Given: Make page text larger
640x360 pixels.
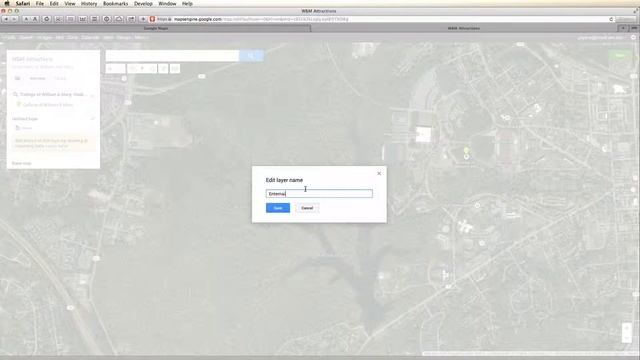Looking at the screenshot, I should click(x=35, y=19).
